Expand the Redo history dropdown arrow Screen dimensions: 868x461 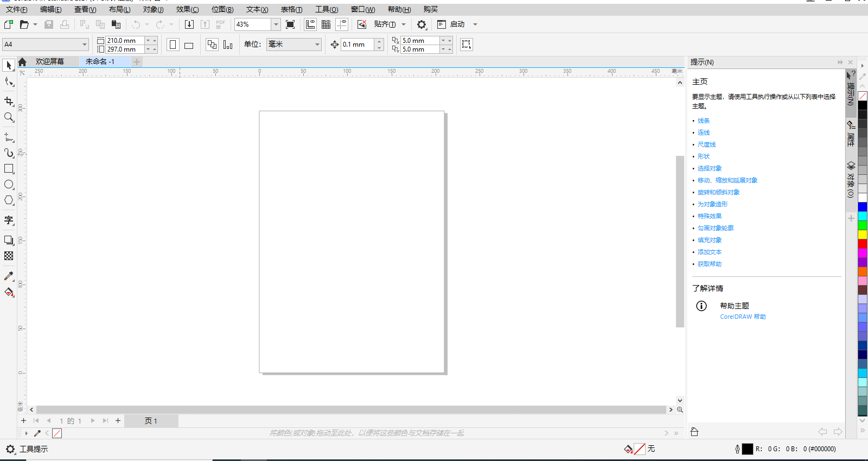tap(171, 24)
